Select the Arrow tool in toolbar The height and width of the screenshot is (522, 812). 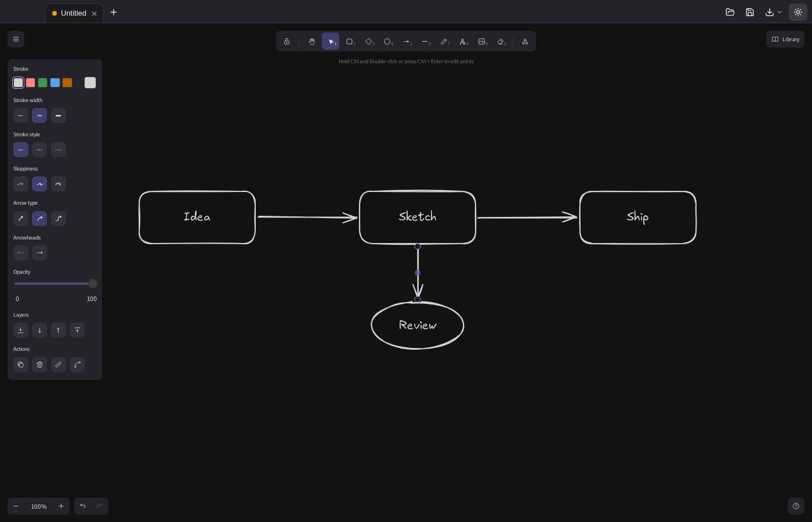coord(407,41)
